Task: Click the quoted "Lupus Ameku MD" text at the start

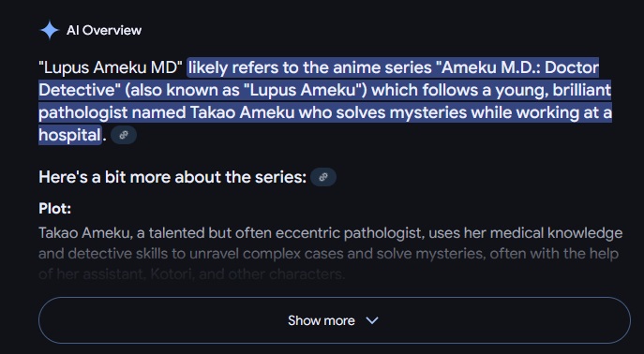Action: click(111, 67)
